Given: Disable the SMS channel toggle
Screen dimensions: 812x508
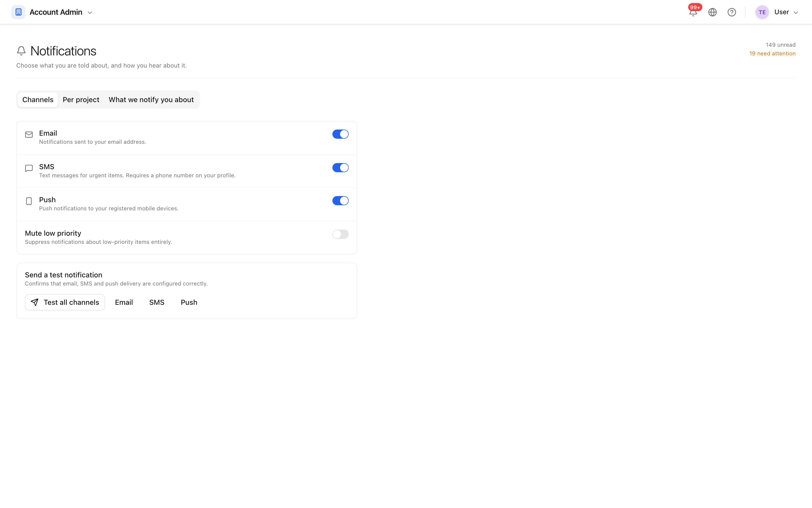Looking at the screenshot, I should pos(340,168).
